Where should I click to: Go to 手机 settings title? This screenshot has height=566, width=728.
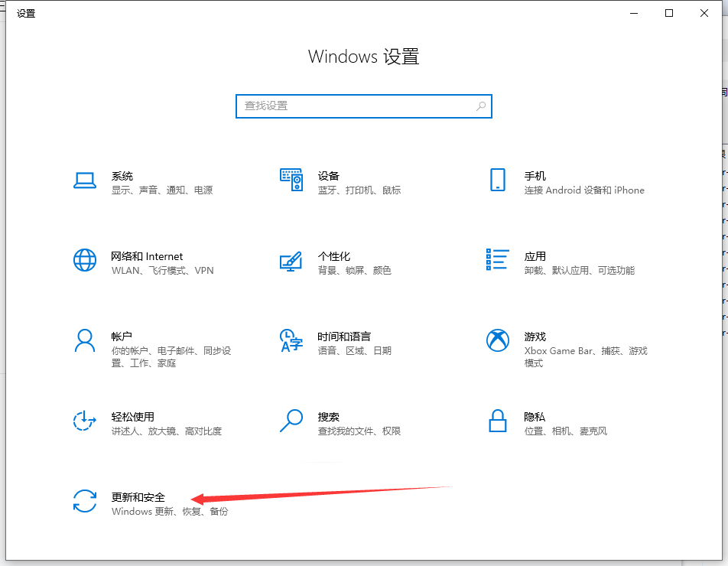pos(535,176)
